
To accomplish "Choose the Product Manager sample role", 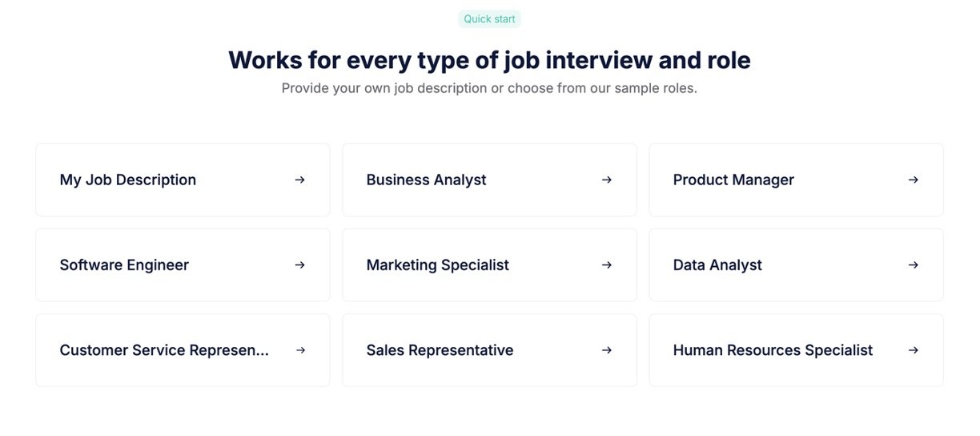I will (733, 180).
